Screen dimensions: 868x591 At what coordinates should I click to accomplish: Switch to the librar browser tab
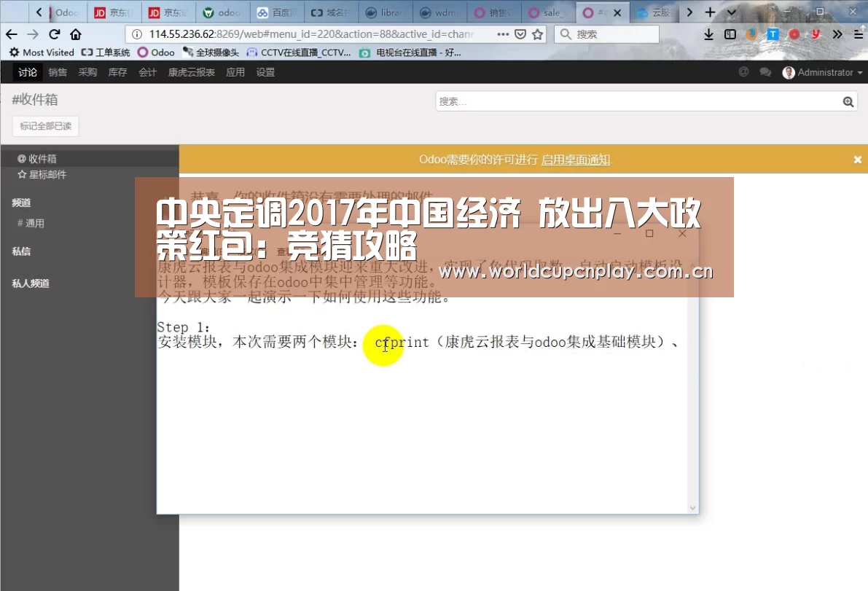click(384, 12)
